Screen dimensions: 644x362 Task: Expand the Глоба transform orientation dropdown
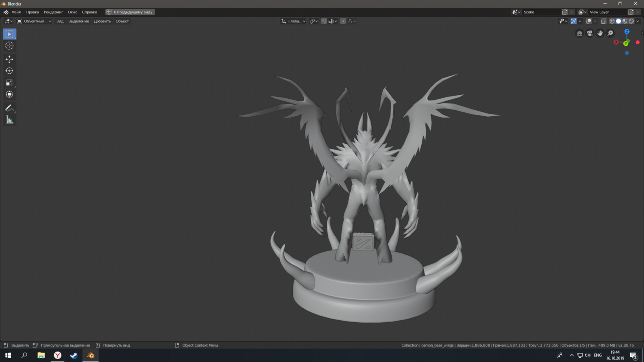pos(294,21)
